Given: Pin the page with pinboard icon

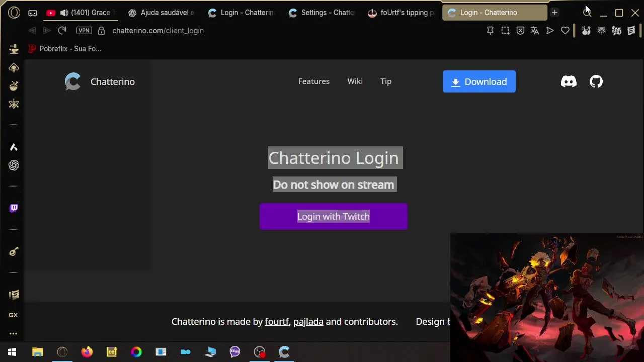Looking at the screenshot, I should 490,31.
